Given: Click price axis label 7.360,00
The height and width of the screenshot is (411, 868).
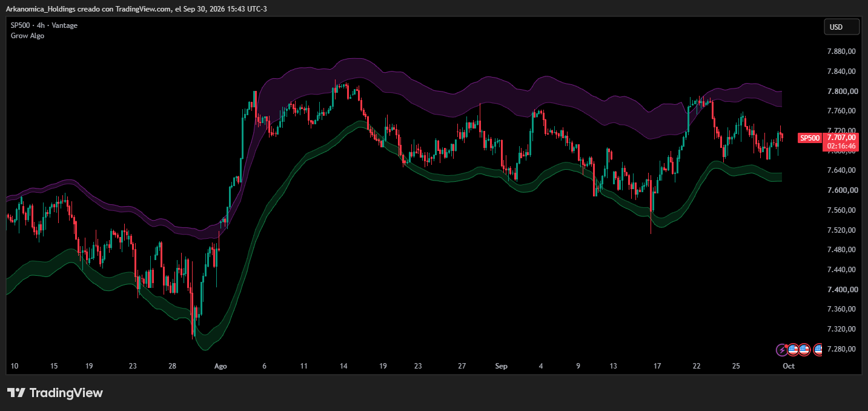Looking at the screenshot, I should 842,309.
